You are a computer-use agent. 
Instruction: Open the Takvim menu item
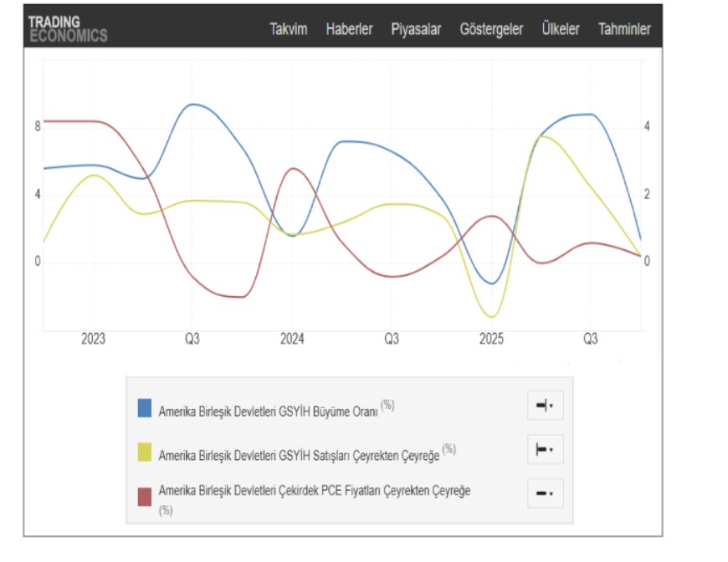tap(288, 29)
